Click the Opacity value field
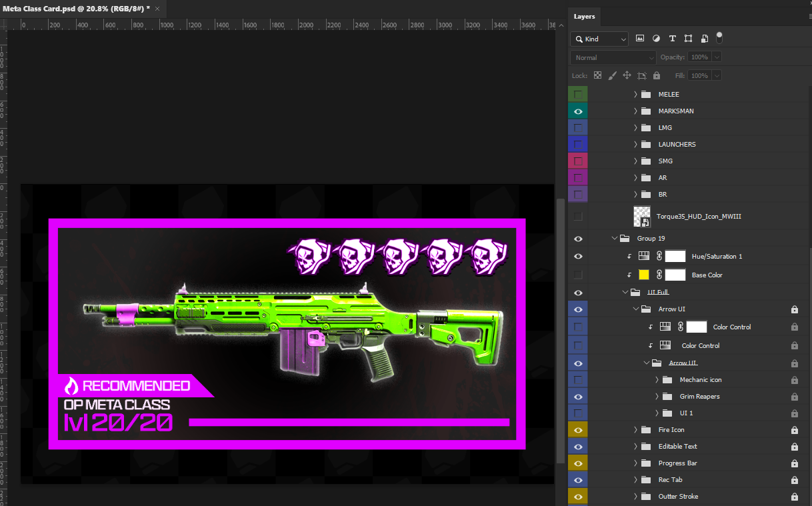This screenshot has width=812, height=506. point(699,57)
